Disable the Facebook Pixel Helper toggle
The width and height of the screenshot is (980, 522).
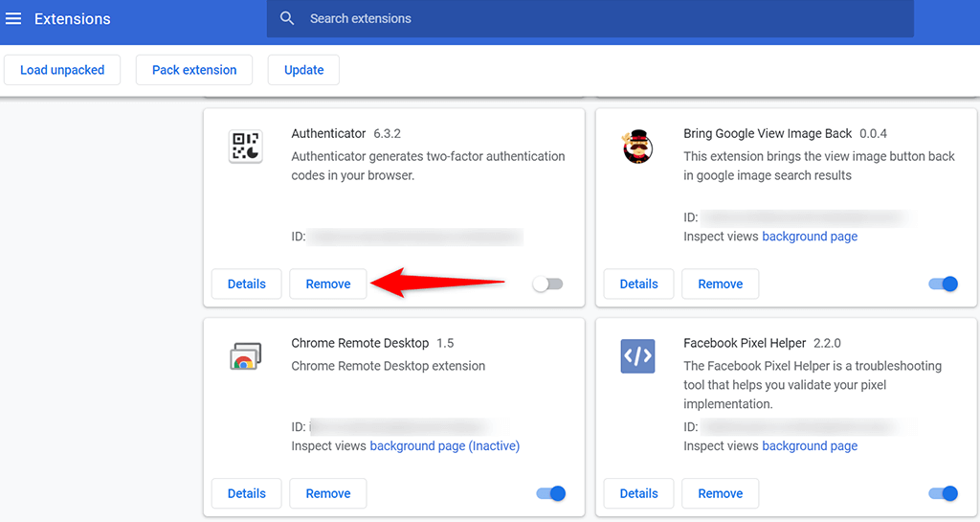pos(943,493)
